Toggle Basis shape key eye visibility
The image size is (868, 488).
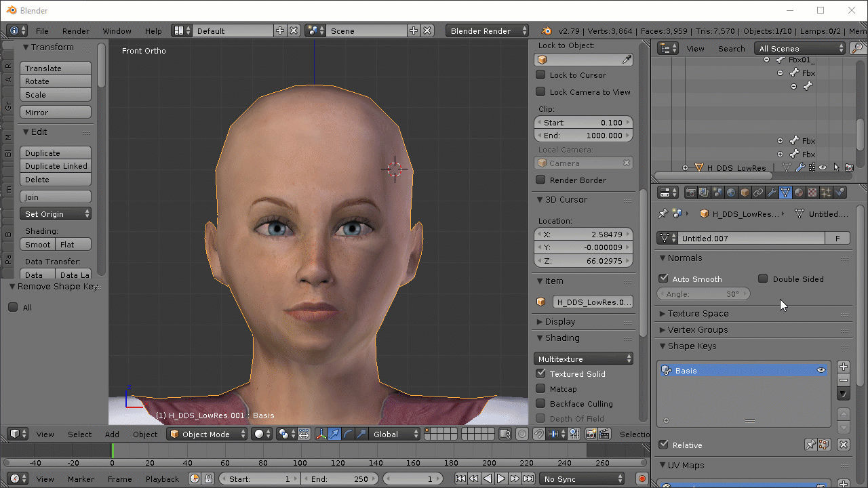821,371
